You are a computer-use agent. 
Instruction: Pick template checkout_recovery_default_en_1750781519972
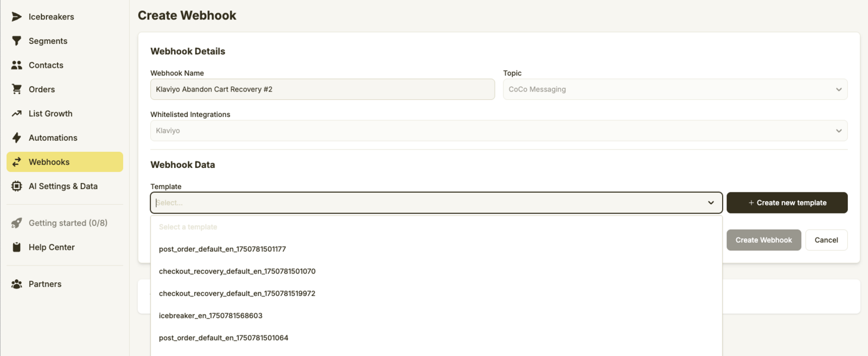coord(237,294)
